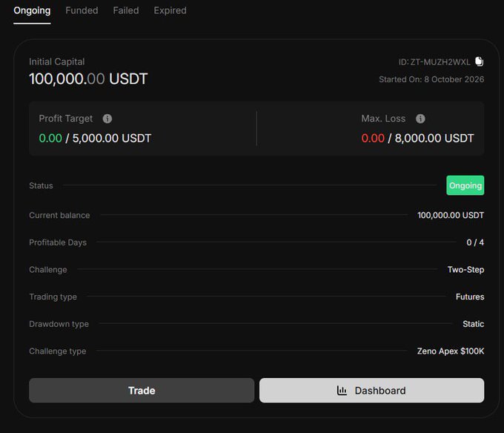Select the ID: ZT-MUZH2WXL text
504x433 pixels.
pos(434,62)
